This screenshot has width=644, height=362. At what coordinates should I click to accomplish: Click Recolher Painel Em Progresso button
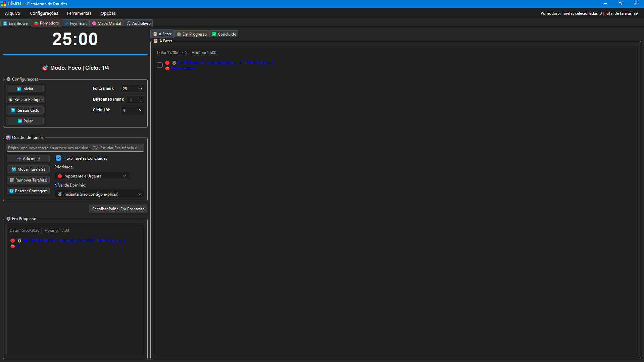118,209
